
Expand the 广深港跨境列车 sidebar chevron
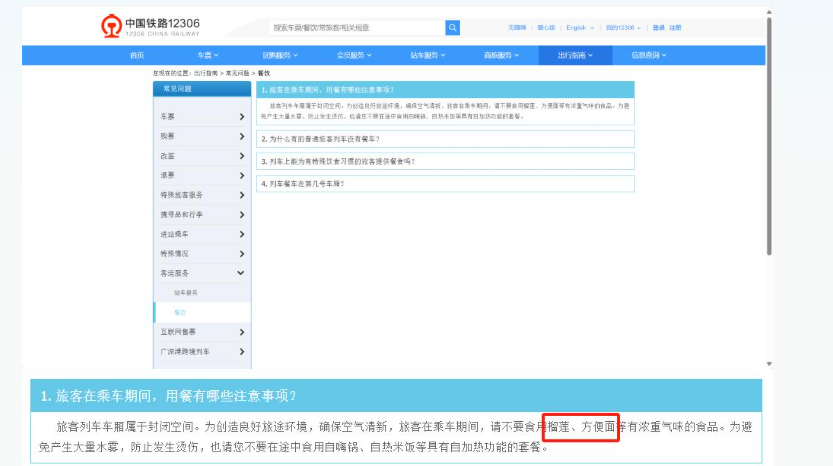(241, 352)
